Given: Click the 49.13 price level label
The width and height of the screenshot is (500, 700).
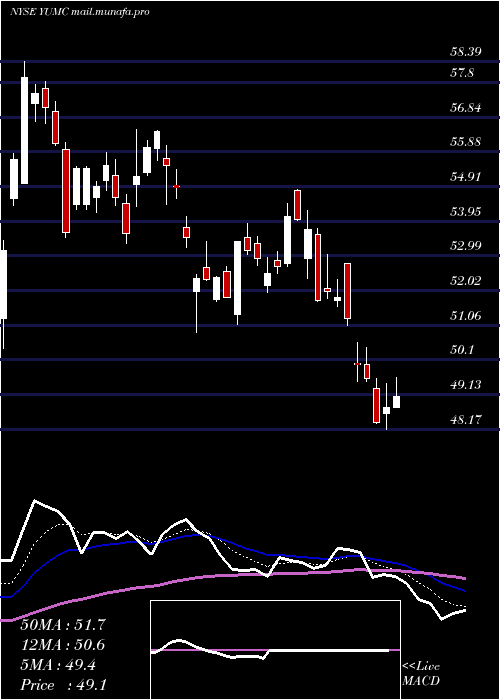Looking at the screenshot, I should click(x=466, y=384).
